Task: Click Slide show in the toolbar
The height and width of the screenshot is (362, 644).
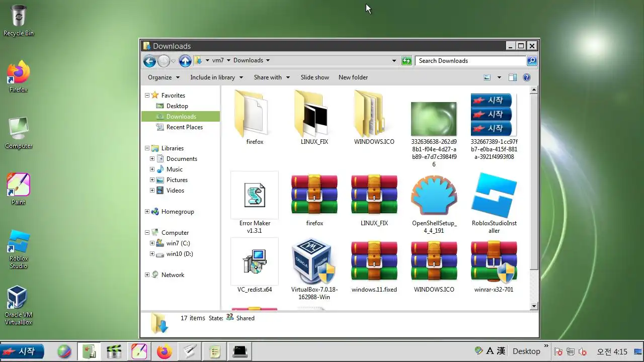Action: point(315,77)
